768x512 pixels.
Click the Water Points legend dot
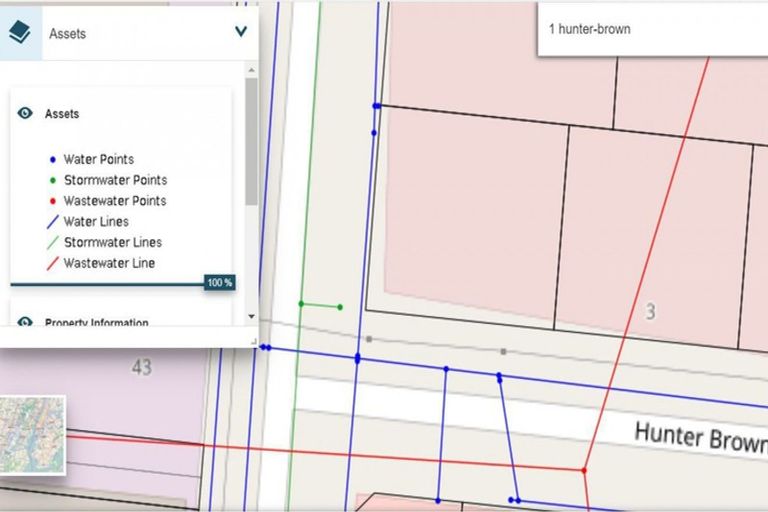pyautogui.click(x=52, y=160)
